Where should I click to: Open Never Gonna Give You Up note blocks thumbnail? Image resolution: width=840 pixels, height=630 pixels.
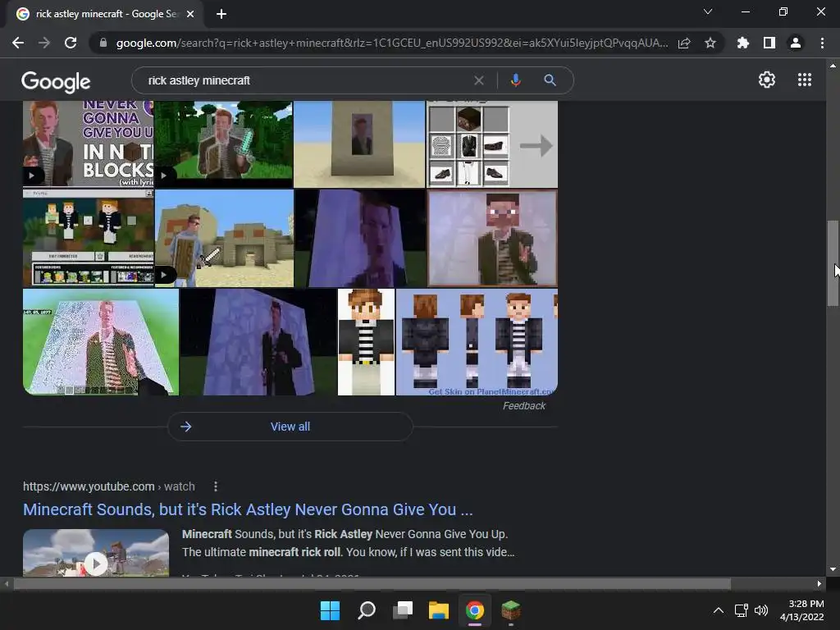point(88,144)
